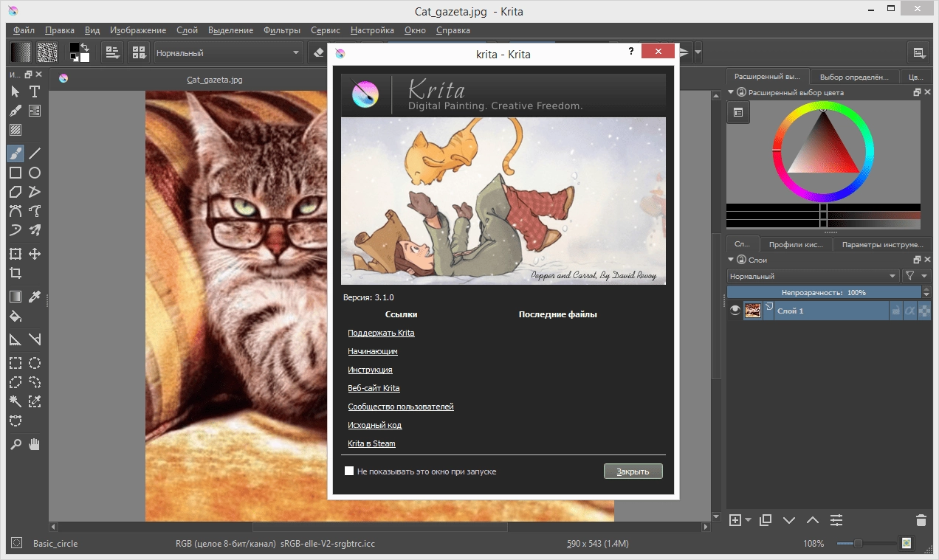Select the Polyline tool
Screen dimensions: 939x560
click(35, 192)
